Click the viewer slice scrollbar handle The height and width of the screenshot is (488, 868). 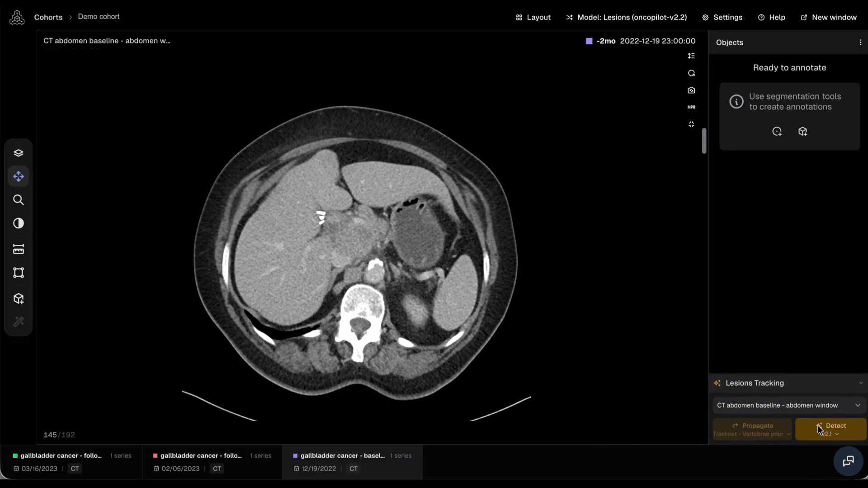pos(704,141)
